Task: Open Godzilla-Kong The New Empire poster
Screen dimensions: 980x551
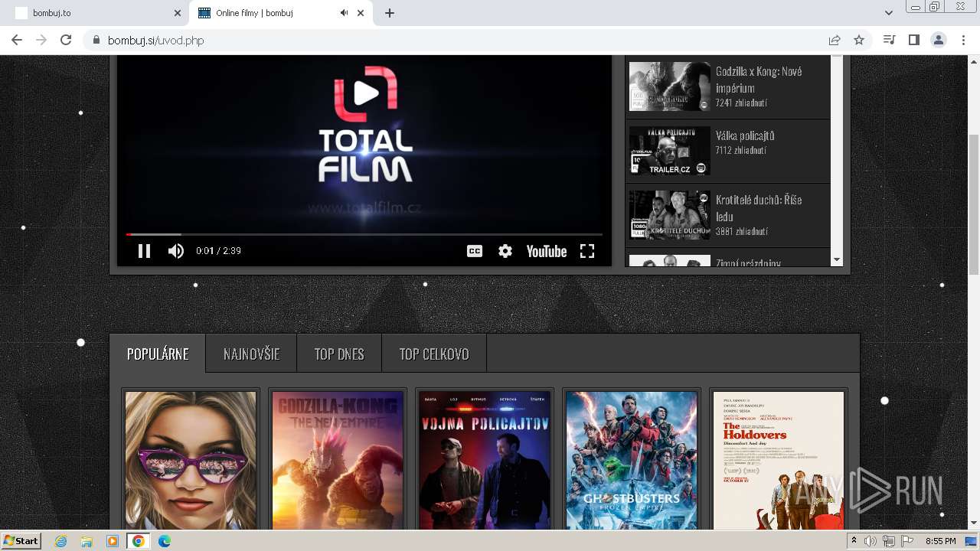Action: (x=338, y=460)
